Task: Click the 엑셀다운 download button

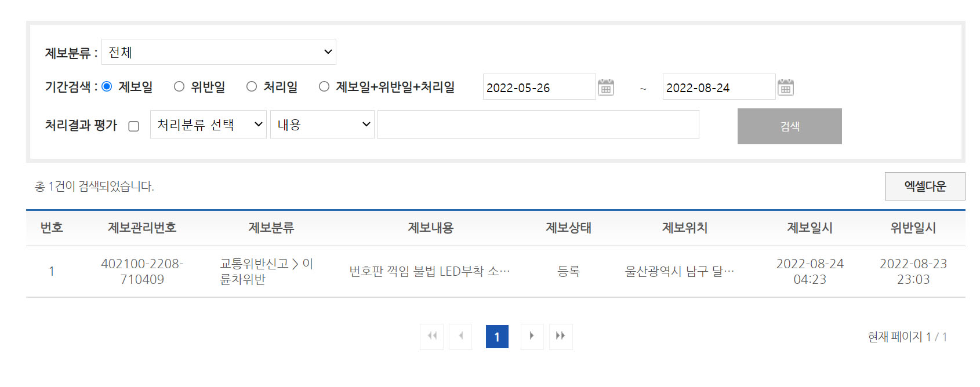Action: click(x=925, y=186)
